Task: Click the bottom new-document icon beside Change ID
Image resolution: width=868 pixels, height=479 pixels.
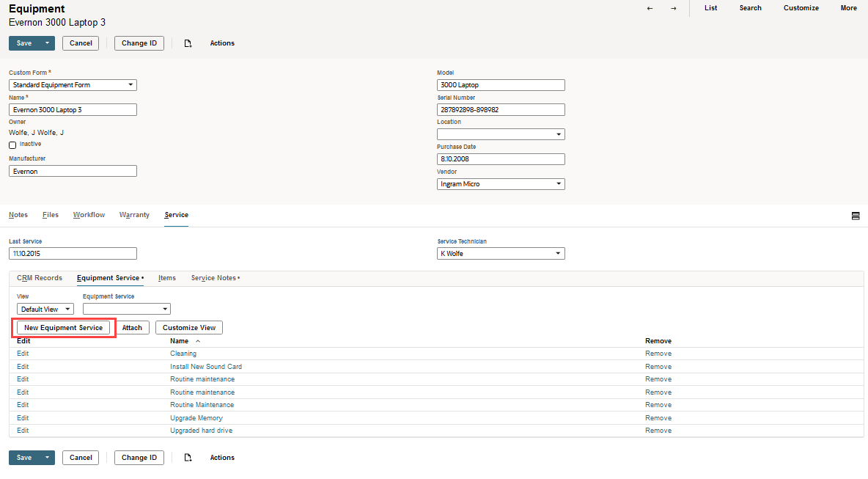Action: point(188,458)
